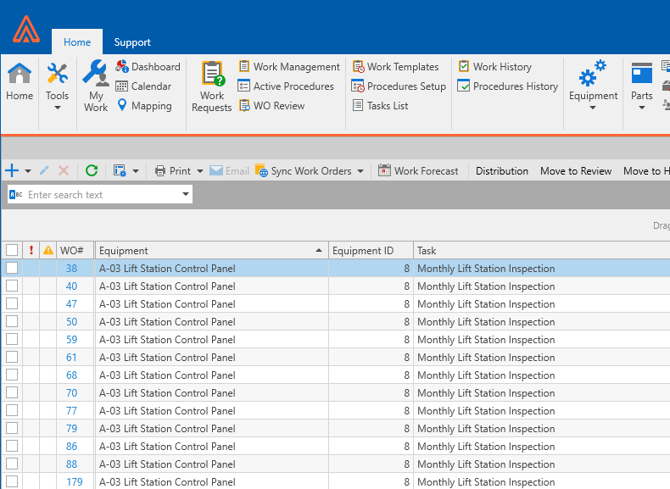
Task: Click the green Refresh icon
Action: pos(91,171)
